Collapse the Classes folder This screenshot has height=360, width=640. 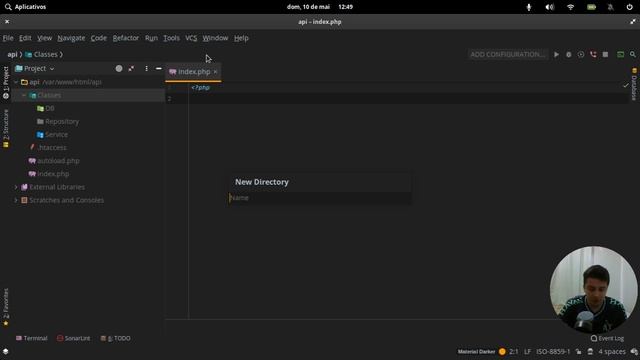pyautogui.click(x=23, y=95)
